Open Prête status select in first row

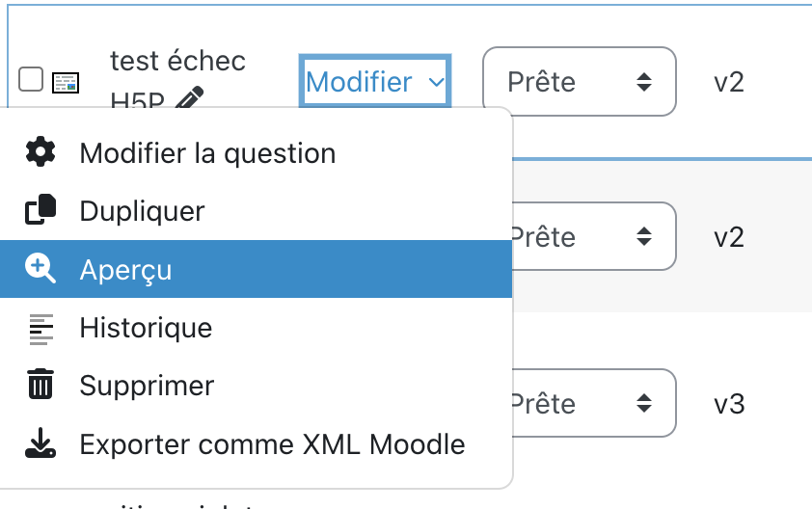click(579, 82)
